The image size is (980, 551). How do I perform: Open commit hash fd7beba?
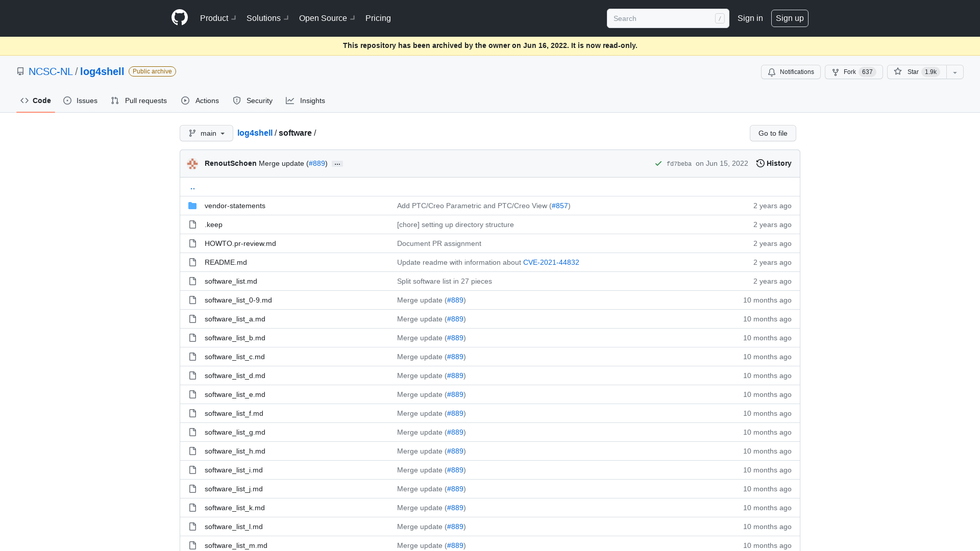click(679, 164)
